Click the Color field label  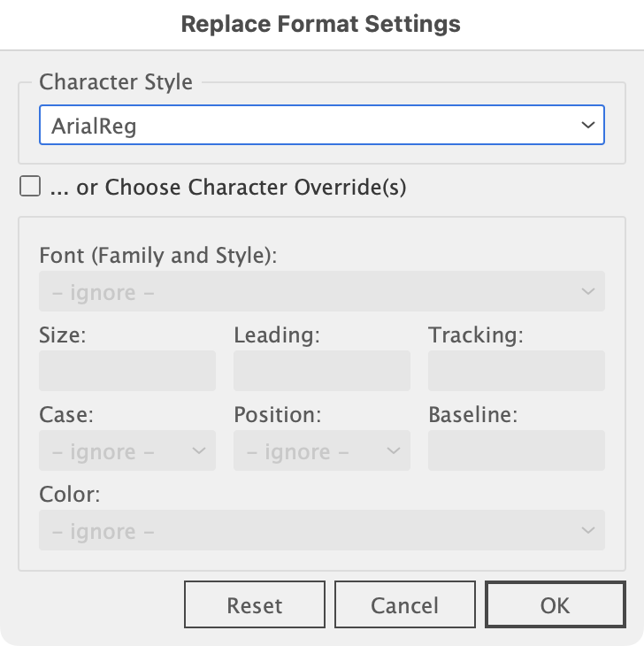[70, 494]
